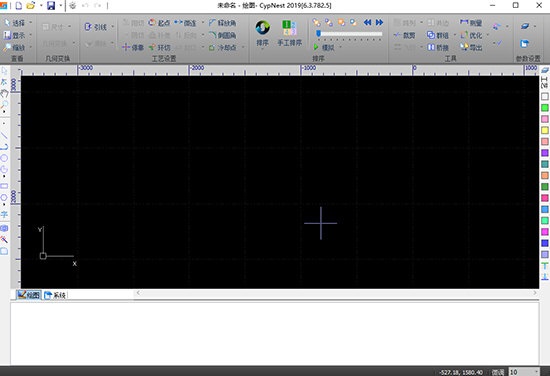
Task: Start the 模拟 simulation play button
Action: 316,47
